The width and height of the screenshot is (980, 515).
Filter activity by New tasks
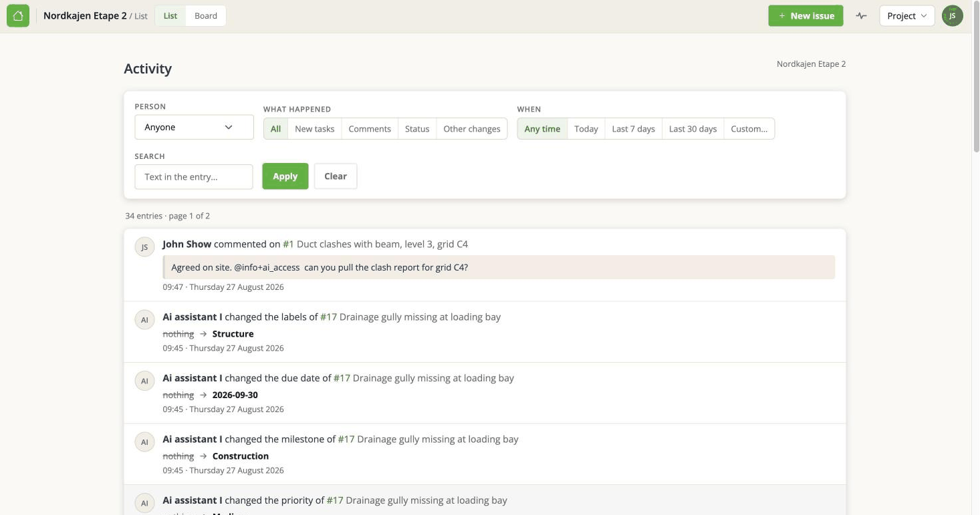(x=314, y=129)
